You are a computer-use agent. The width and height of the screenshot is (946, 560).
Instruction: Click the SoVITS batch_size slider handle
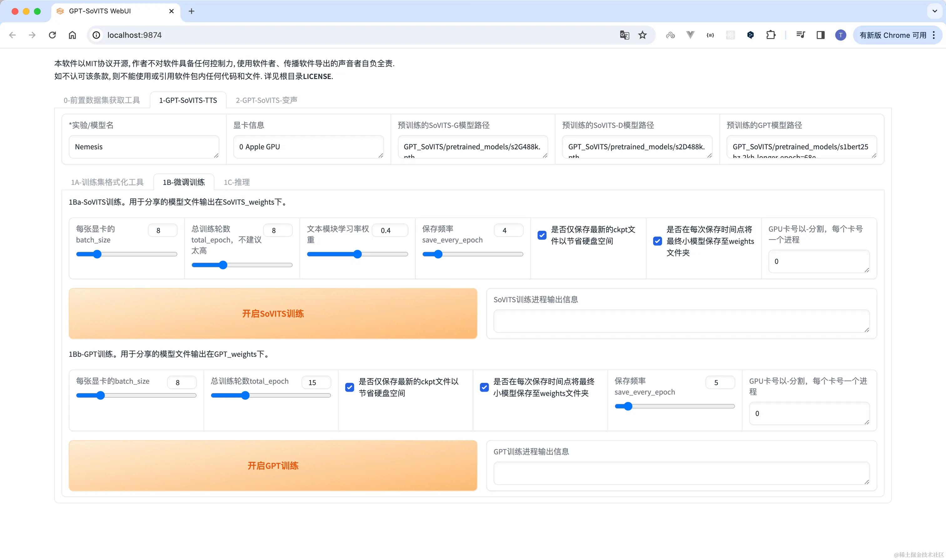pos(97,254)
